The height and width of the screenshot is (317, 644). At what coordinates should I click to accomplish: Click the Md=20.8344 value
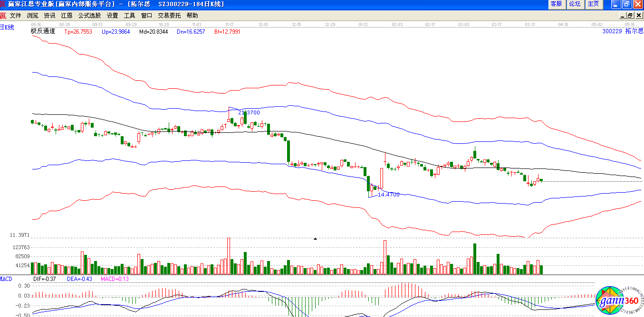coord(154,32)
